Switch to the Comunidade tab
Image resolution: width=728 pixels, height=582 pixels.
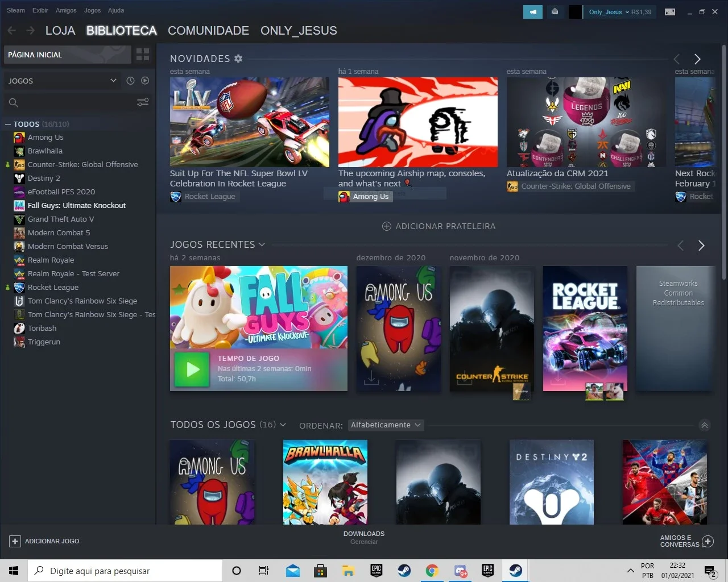[x=208, y=31]
